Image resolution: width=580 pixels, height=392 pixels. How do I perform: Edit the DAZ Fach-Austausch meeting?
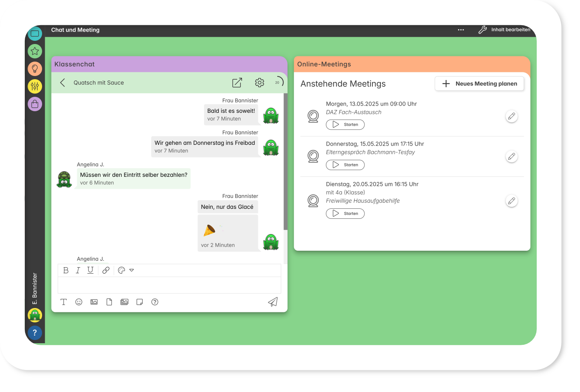(x=511, y=116)
